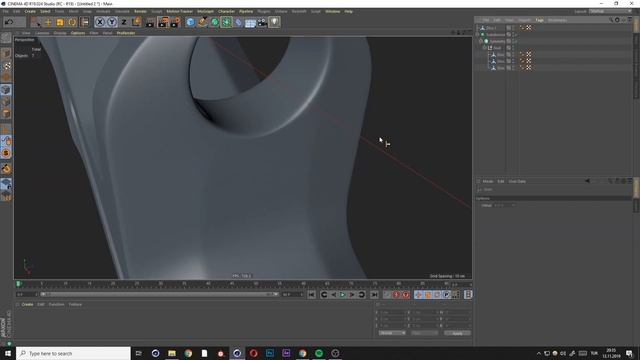Open Attribute Manager Mode menu

tap(488, 181)
